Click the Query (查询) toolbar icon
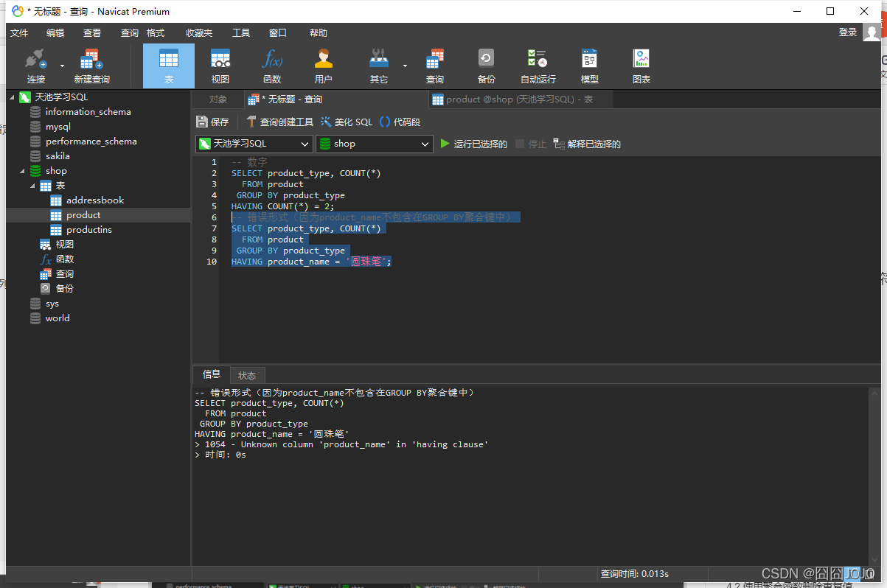The height and width of the screenshot is (588, 887). tap(435, 66)
